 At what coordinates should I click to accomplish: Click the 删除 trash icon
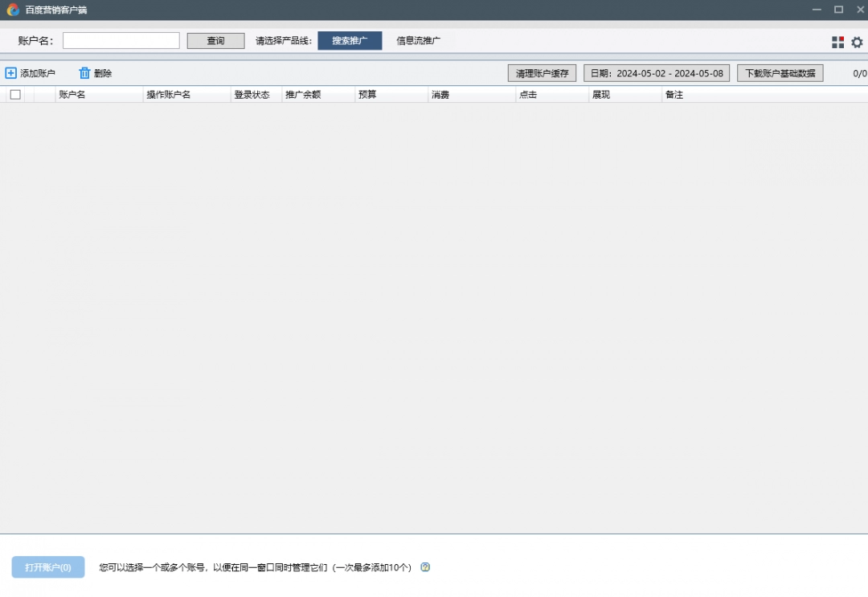click(85, 72)
